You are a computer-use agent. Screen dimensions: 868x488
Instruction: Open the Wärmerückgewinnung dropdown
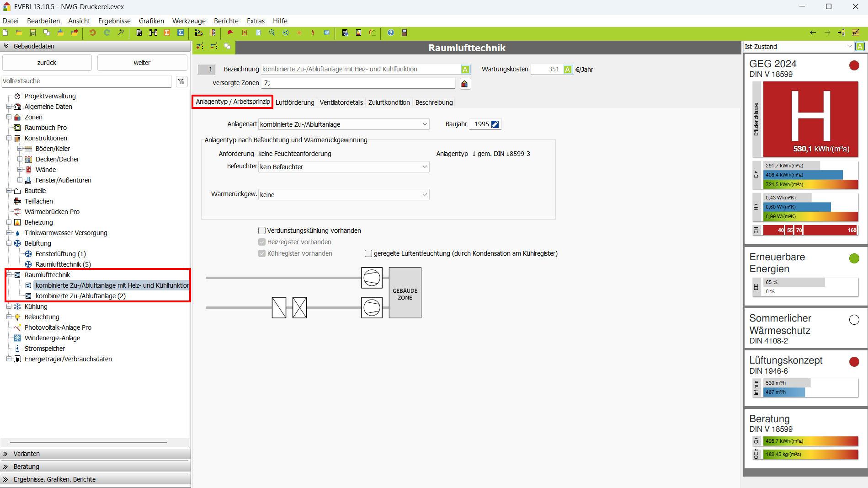[344, 195]
